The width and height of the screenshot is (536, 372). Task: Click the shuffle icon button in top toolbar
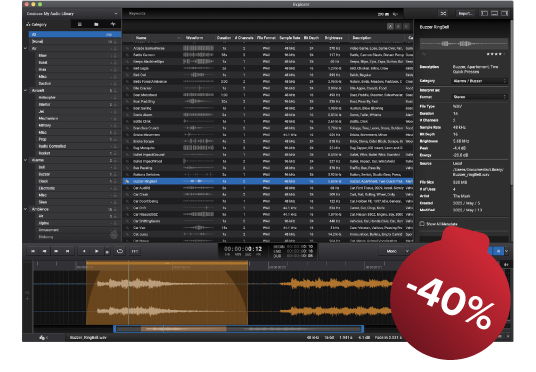click(443, 13)
